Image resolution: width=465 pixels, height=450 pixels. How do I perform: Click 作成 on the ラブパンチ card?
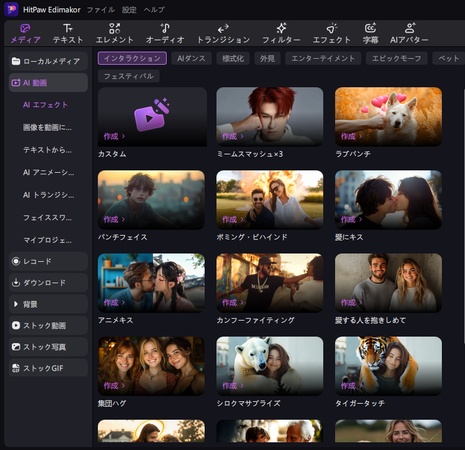351,136
